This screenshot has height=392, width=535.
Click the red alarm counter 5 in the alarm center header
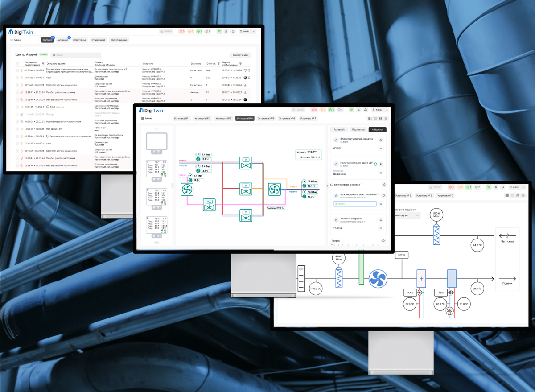pyautogui.click(x=182, y=32)
